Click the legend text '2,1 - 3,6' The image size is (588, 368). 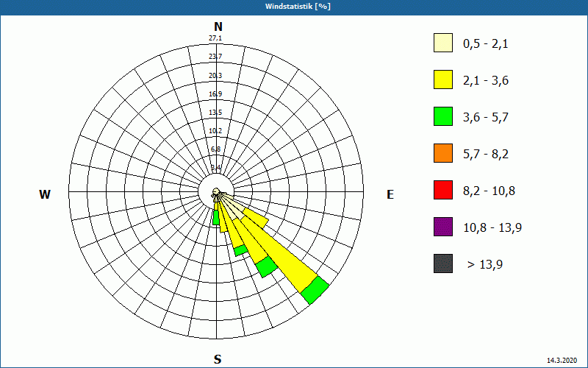coord(486,81)
